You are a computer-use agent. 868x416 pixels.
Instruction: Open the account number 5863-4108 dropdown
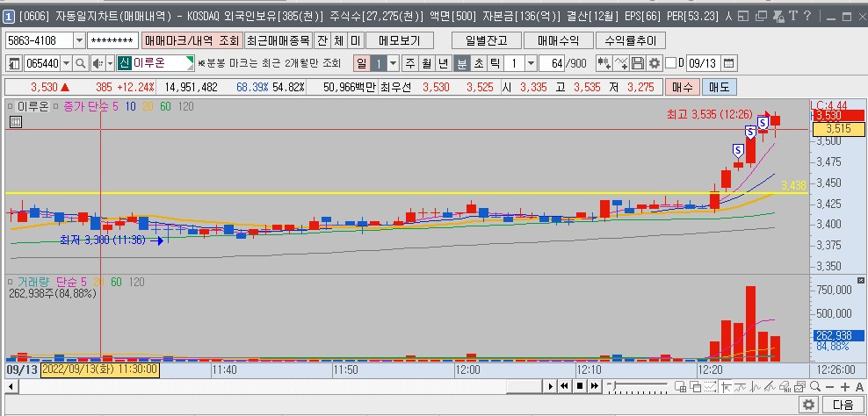pyautogui.click(x=79, y=40)
